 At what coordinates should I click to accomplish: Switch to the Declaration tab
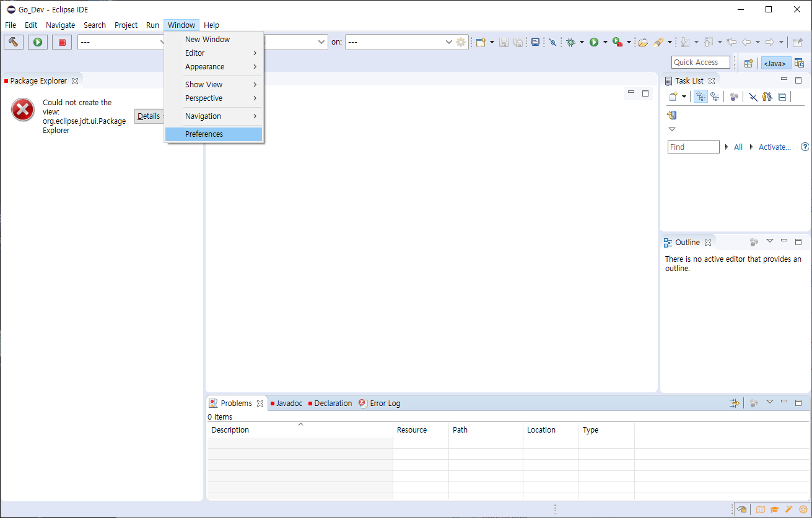(330, 404)
